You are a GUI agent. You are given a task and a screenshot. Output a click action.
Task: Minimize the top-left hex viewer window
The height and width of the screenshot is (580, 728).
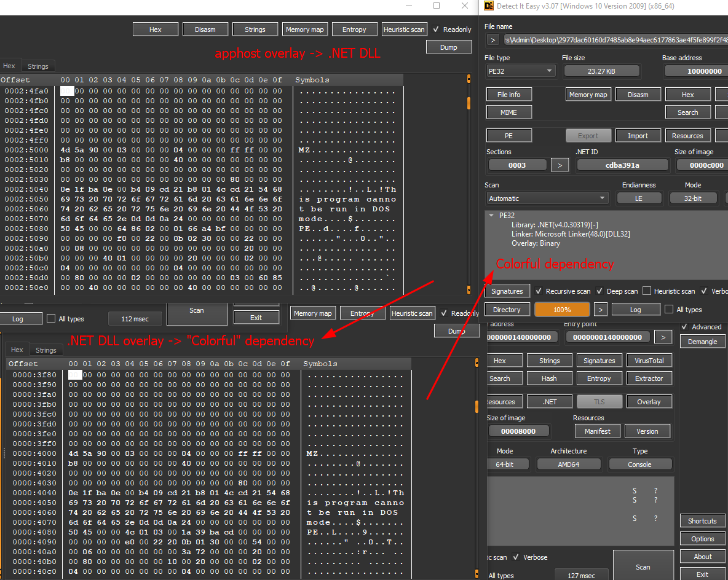coord(408,6)
